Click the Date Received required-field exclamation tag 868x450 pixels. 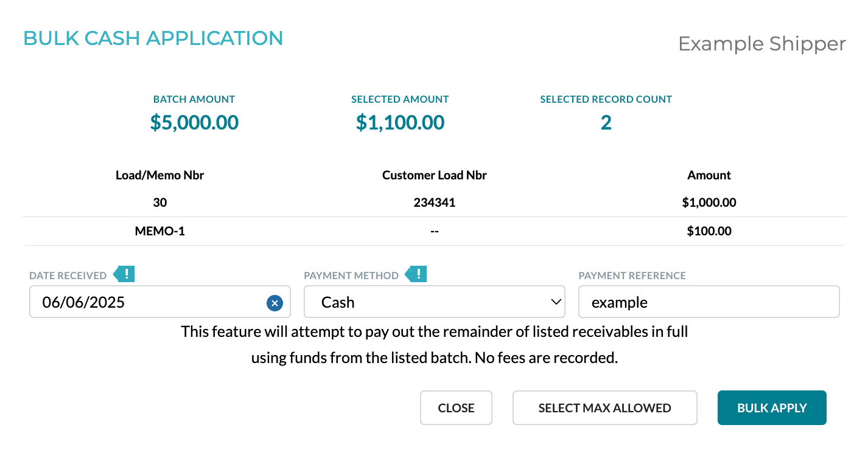click(124, 274)
